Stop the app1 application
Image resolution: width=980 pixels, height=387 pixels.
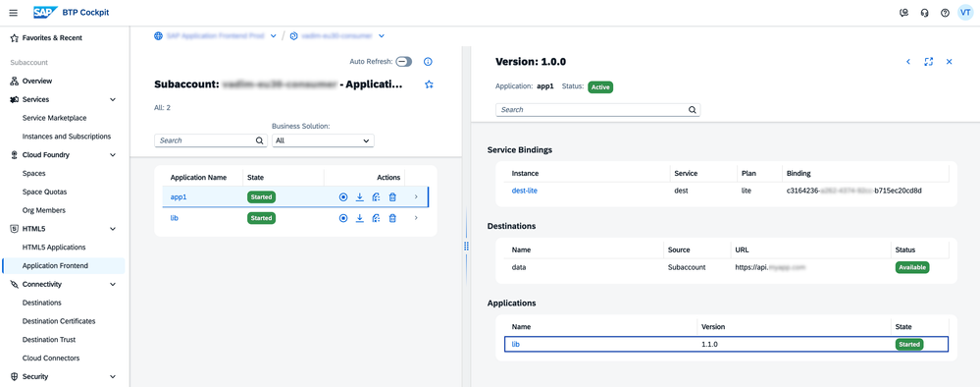tap(343, 197)
